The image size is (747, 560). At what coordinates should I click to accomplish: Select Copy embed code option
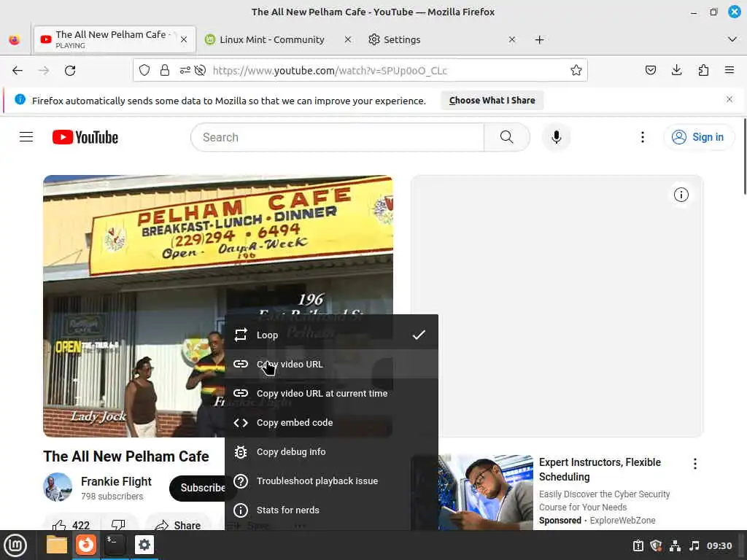(331, 422)
